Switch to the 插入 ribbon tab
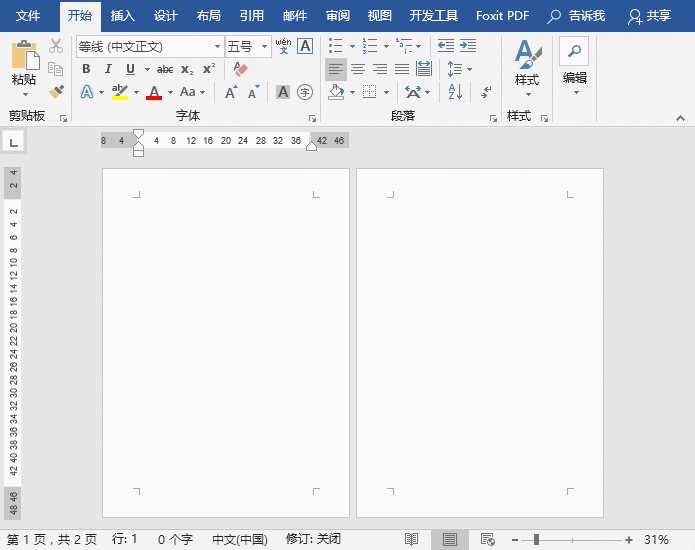The height and width of the screenshot is (550, 695). (x=123, y=16)
